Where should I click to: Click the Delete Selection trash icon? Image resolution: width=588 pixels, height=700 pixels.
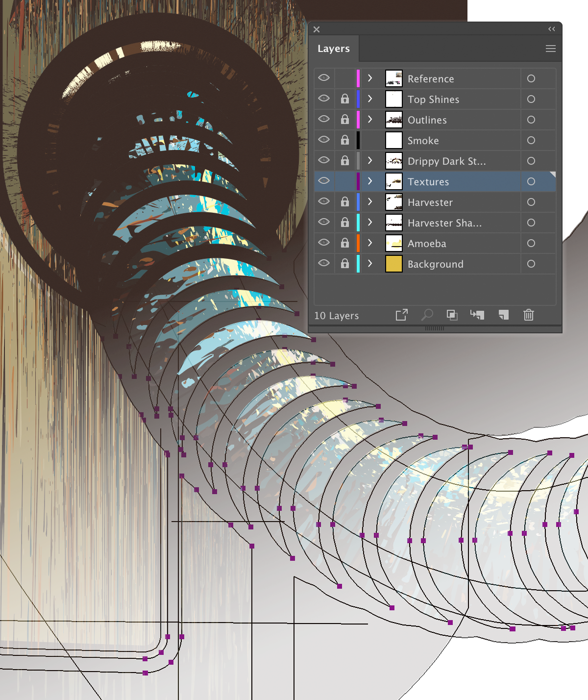pyautogui.click(x=529, y=315)
